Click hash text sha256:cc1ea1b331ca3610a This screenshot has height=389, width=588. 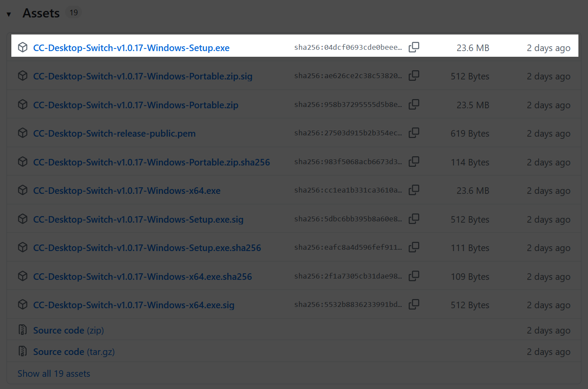(x=348, y=190)
